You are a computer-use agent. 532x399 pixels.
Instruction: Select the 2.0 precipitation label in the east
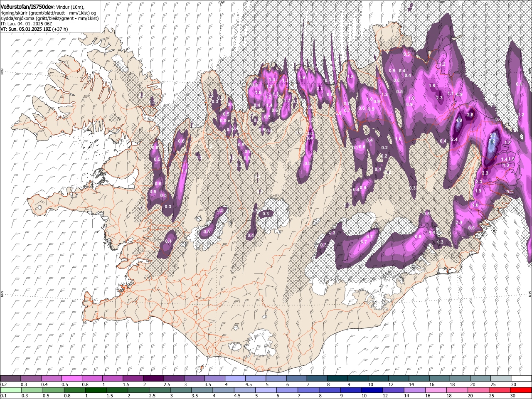pos(479,182)
